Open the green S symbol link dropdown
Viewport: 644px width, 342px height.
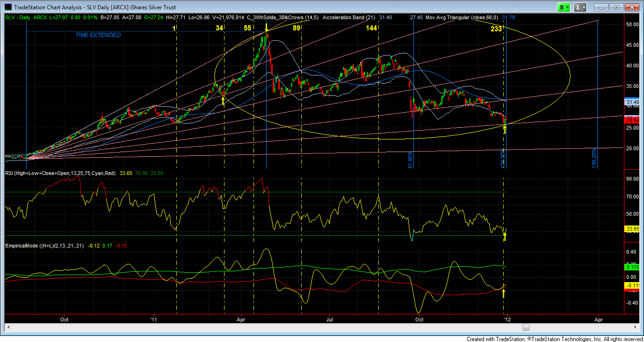pos(564,7)
